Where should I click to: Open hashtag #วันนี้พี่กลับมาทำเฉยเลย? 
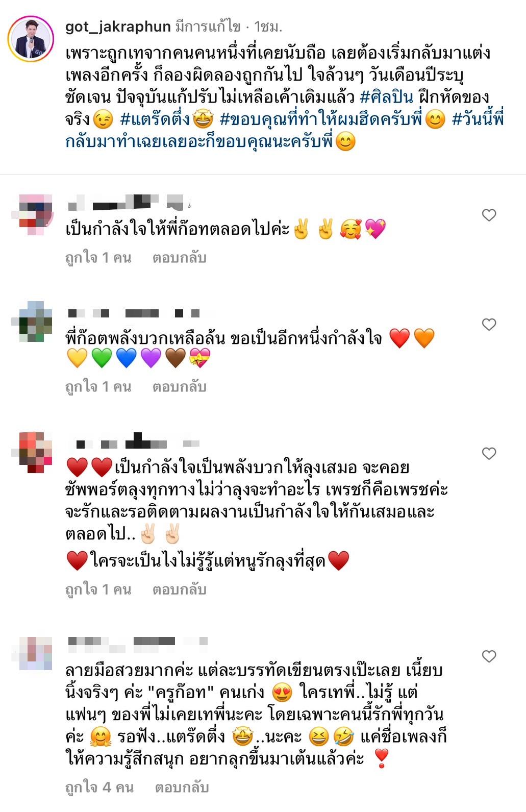tap(285, 130)
